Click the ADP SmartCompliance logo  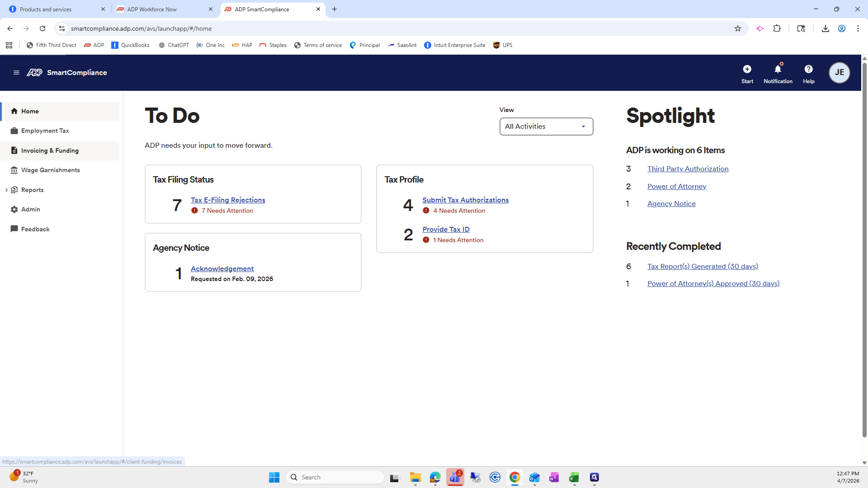tap(67, 72)
